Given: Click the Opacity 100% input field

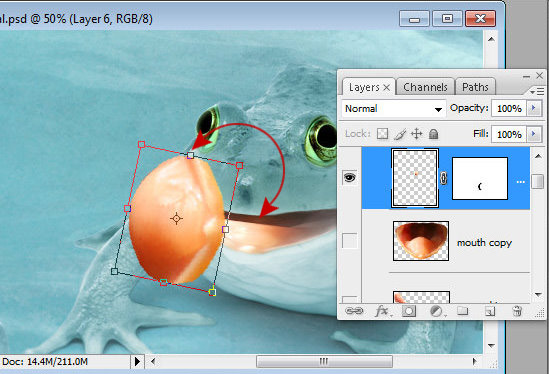Looking at the screenshot, I should [x=509, y=108].
